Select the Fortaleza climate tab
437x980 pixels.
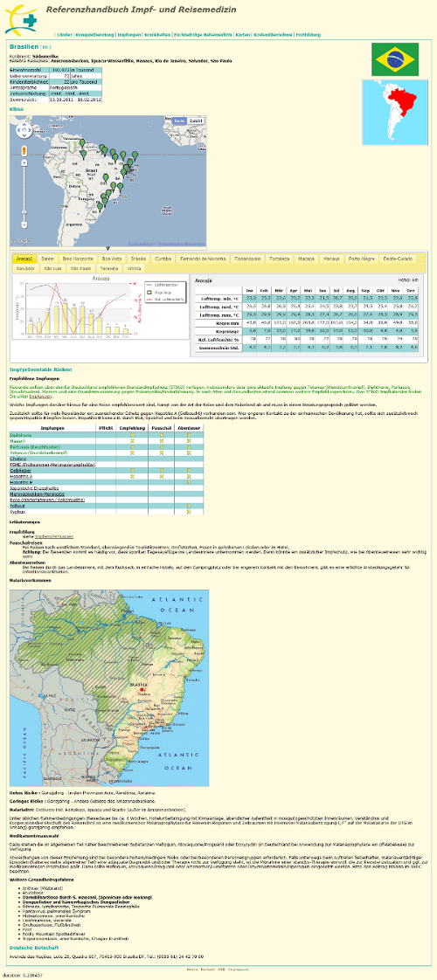pyautogui.click(x=280, y=259)
